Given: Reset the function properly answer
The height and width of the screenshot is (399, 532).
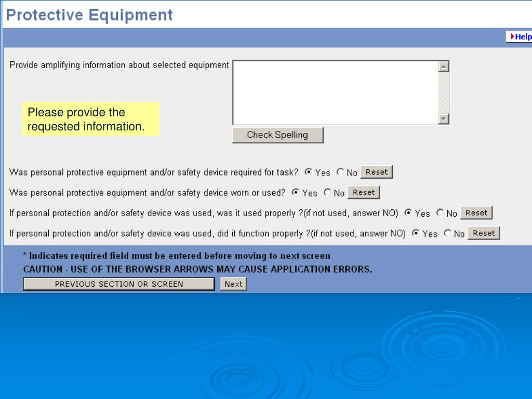Looking at the screenshot, I should click(484, 233).
